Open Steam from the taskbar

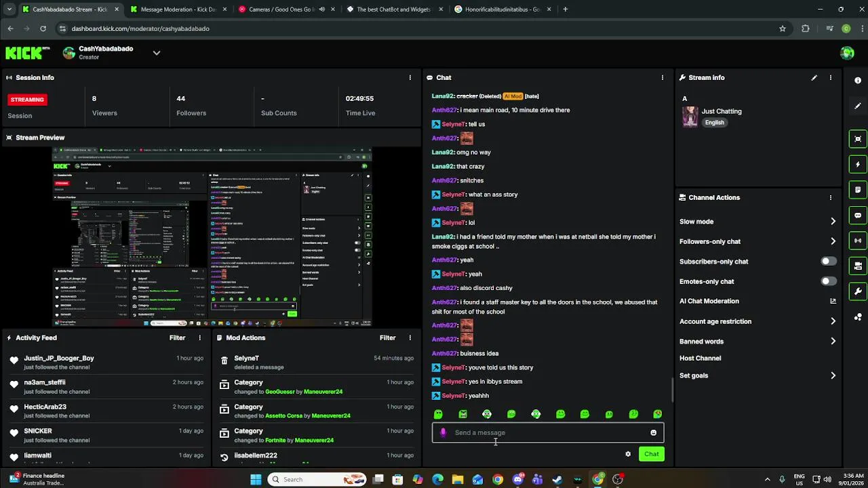(557, 479)
